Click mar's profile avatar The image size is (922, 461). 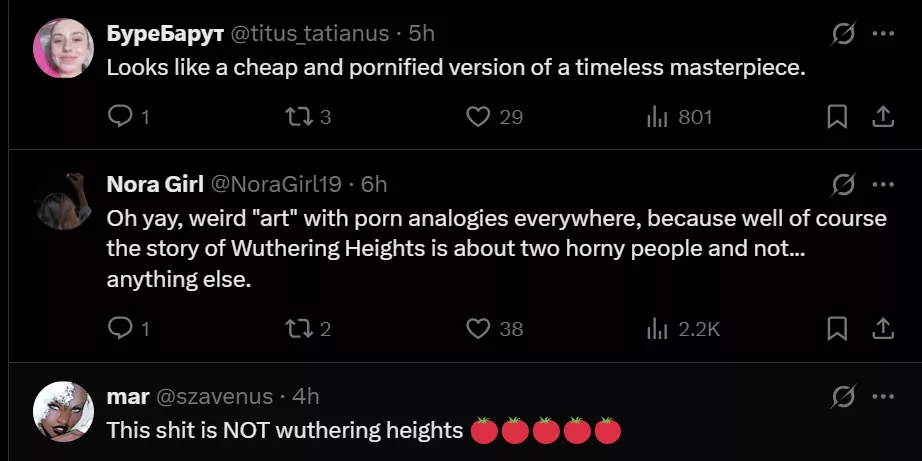pos(64,411)
